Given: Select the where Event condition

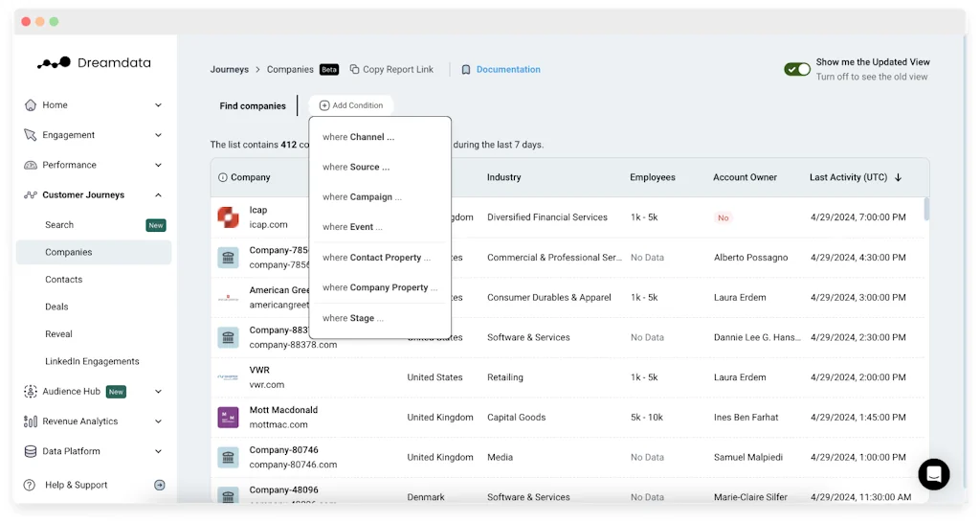Looking at the screenshot, I should pyautogui.click(x=380, y=227).
